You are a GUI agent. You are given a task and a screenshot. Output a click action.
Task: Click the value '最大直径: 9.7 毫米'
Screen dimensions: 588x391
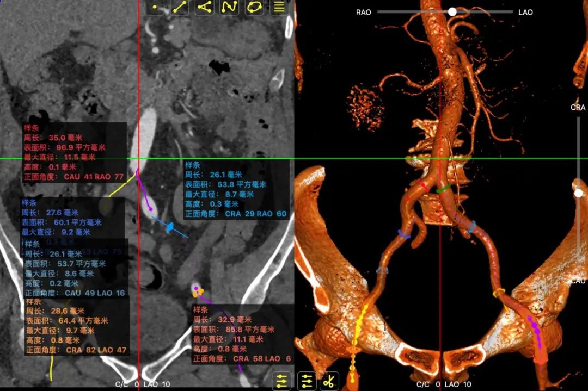pos(60,330)
